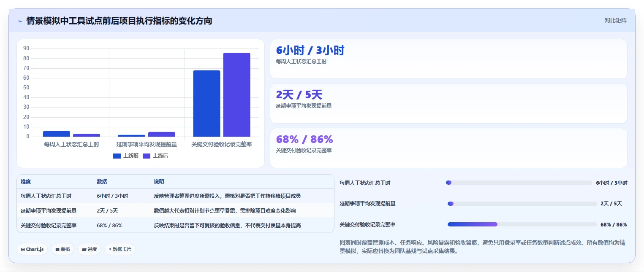Click the description starting 反映结束时是否留下可复核
The width and height of the screenshot is (644, 272).
227,226
